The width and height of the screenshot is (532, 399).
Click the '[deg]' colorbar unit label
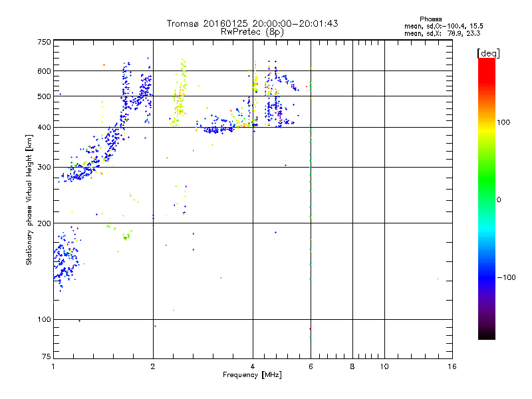[488, 53]
